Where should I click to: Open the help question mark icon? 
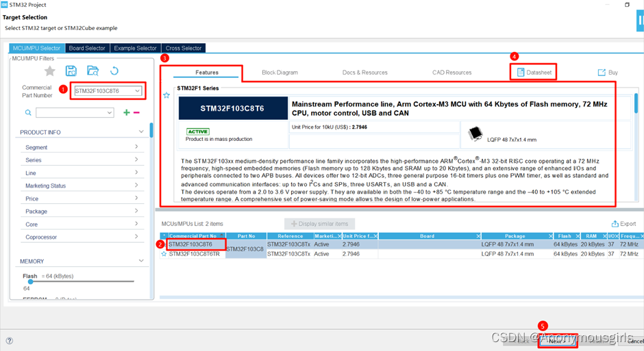[10, 341]
